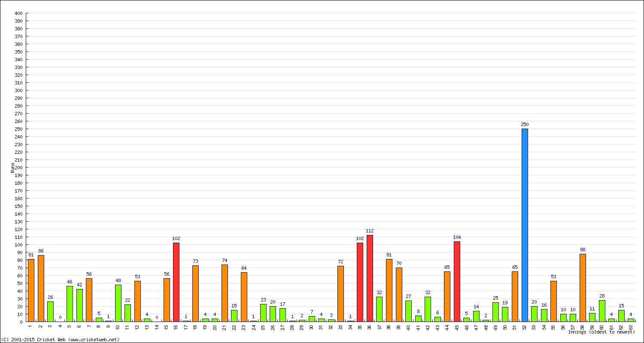The image size is (644, 343).
Task: Click the orange 53-run bar at innings 12
Action: coord(137,301)
